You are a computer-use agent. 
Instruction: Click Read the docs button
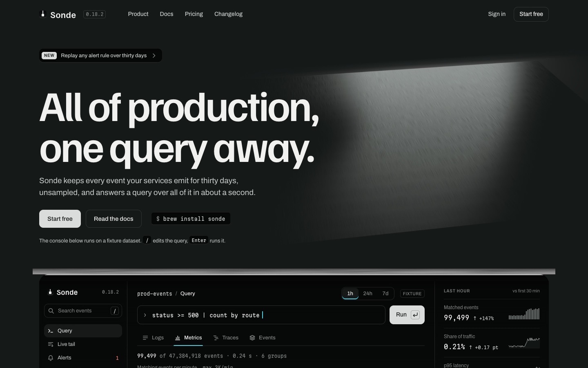tap(114, 219)
